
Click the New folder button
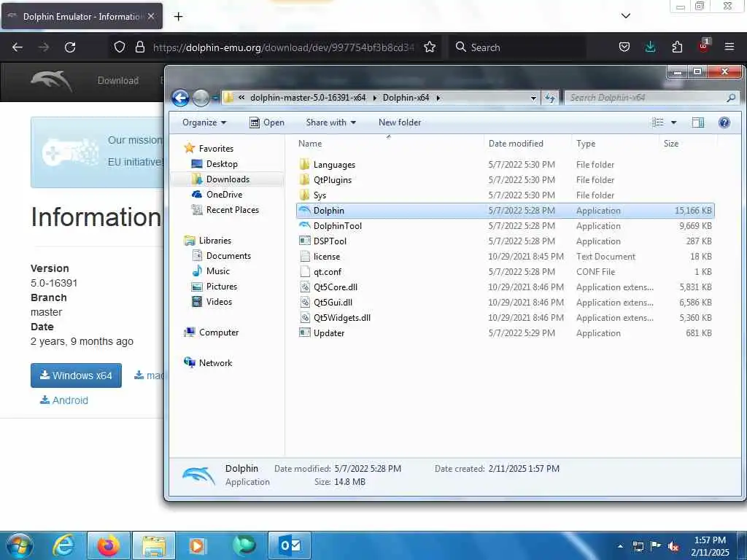pyautogui.click(x=400, y=122)
